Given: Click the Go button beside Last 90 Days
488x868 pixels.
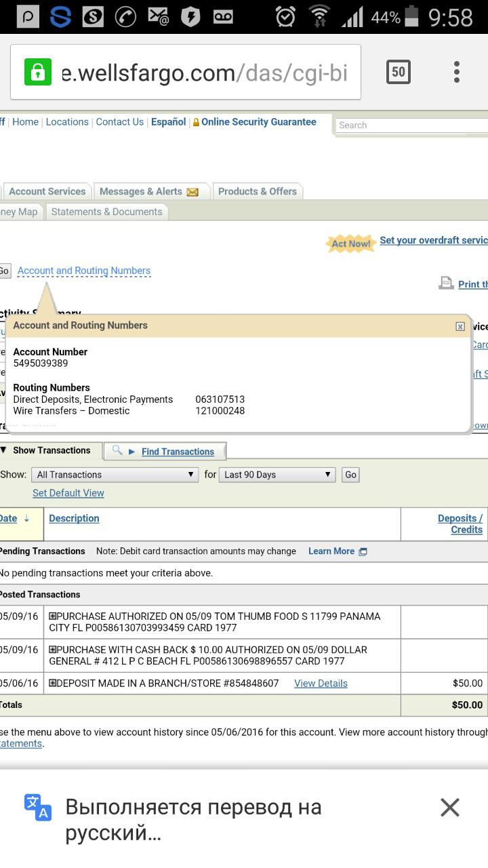Looking at the screenshot, I should (x=350, y=475).
